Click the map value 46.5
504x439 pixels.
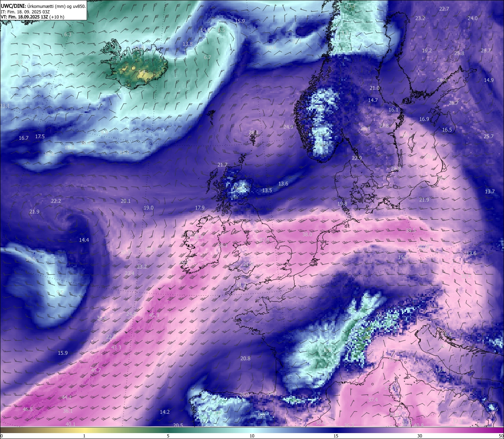pyautogui.click(x=28, y=409)
